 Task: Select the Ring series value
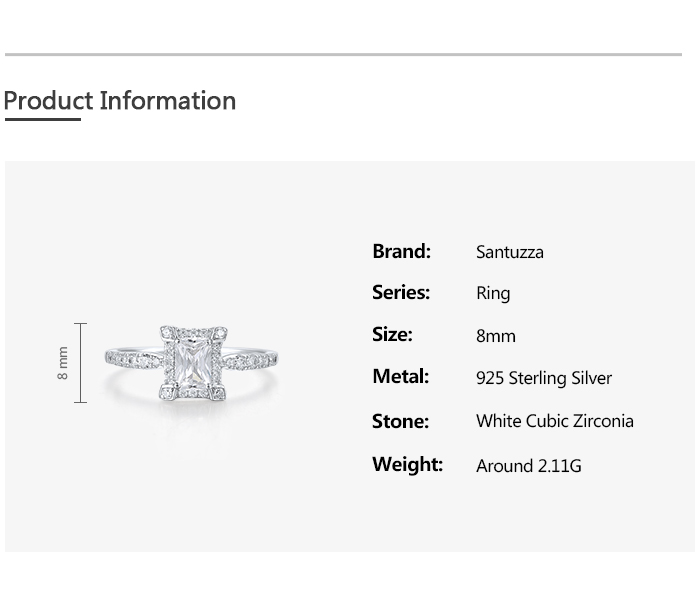493,293
